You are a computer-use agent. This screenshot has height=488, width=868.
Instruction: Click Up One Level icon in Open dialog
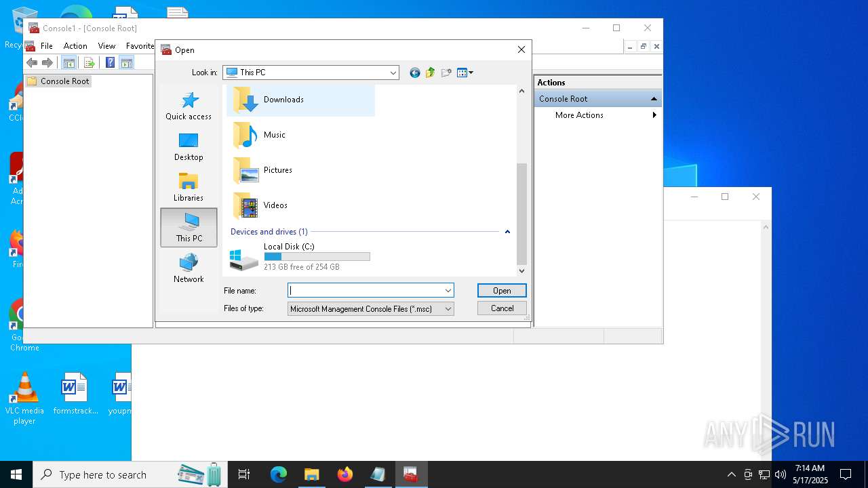point(431,73)
